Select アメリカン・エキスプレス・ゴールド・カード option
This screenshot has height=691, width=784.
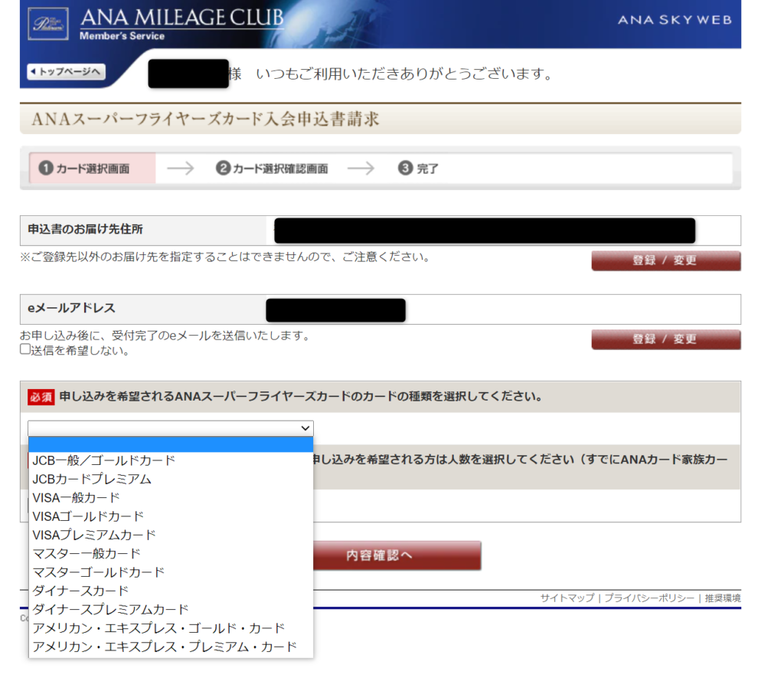[171, 628]
